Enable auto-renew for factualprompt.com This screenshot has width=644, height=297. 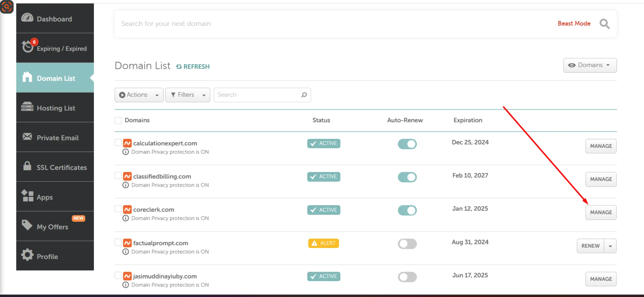407,244
